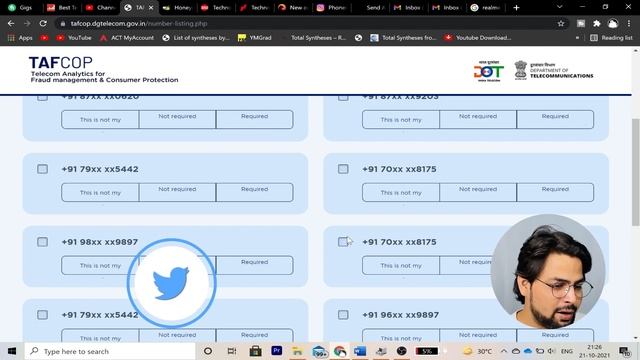Click Required for number ending 9203
Image resolution: width=640 pixels, height=360 pixels.
[555, 119]
